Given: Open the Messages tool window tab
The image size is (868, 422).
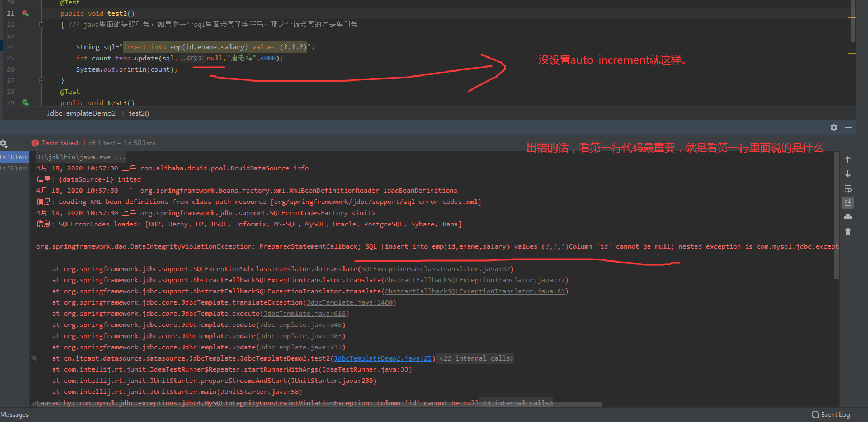Looking at the screenshot, I should click(x=15, y=415).
